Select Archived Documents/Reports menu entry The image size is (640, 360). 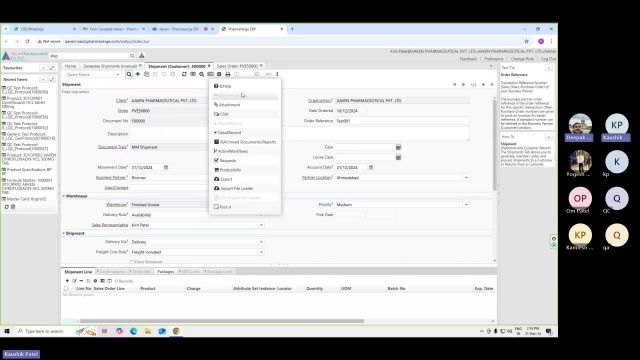point(245,142)
